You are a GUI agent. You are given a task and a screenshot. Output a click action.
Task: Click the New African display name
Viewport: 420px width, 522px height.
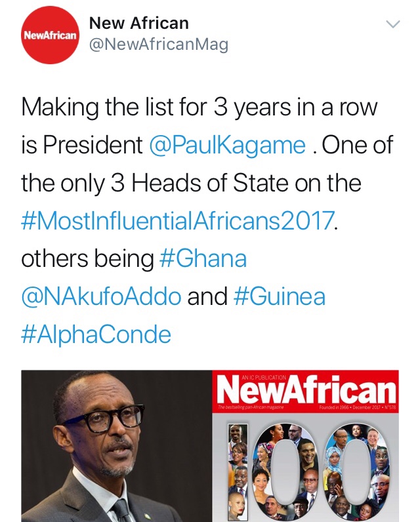tap(138, 24)
